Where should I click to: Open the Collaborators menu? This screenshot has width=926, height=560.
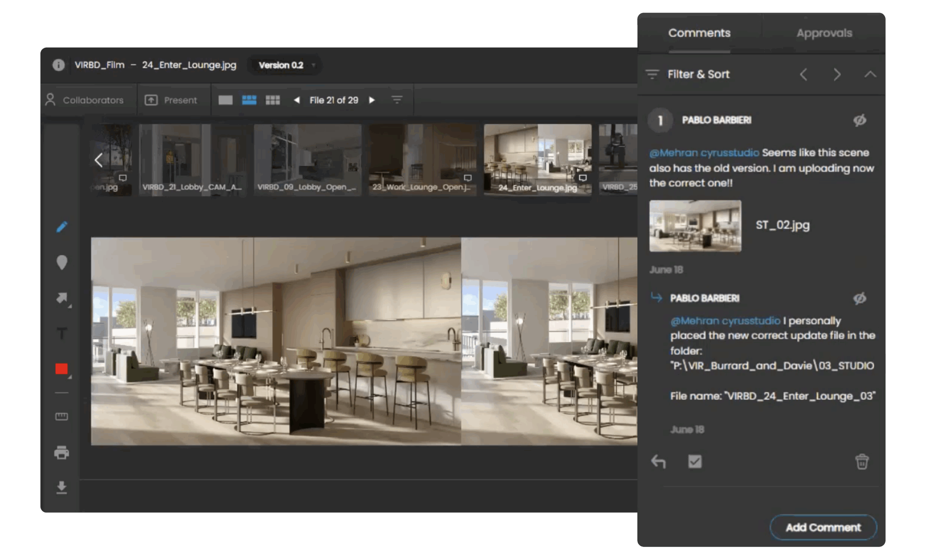[x=85, y=100]
